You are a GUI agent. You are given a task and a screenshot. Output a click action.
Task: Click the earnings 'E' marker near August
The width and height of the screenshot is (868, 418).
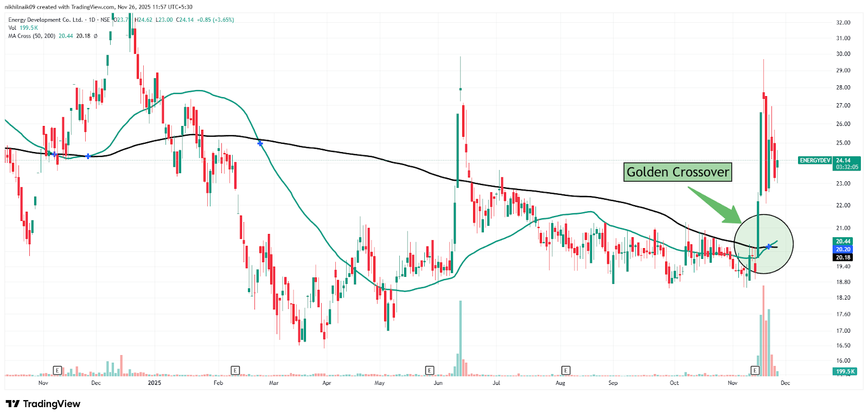point(565,370)
